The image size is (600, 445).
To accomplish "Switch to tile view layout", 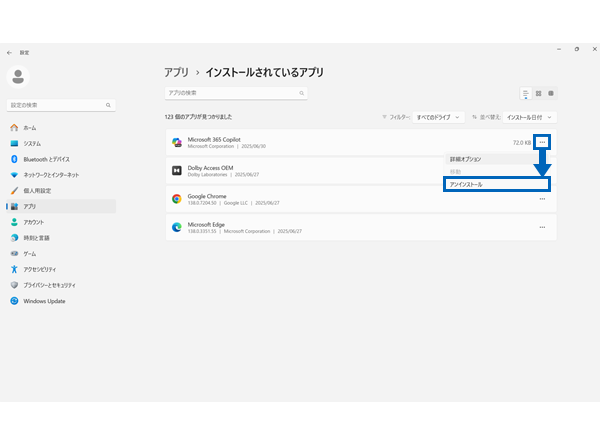I will click(x=551, y=93).
